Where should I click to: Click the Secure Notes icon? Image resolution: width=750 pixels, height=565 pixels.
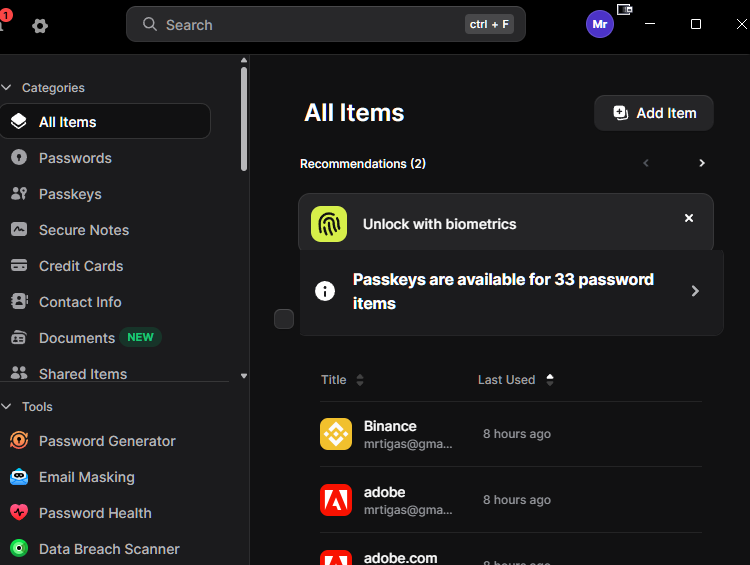point(19,229)
